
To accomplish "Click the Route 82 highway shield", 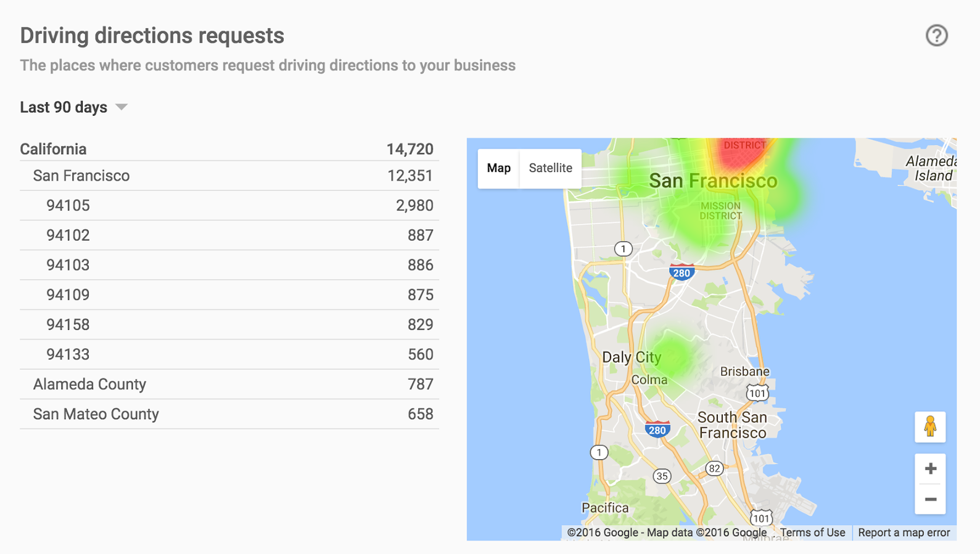I will (714, 468).
